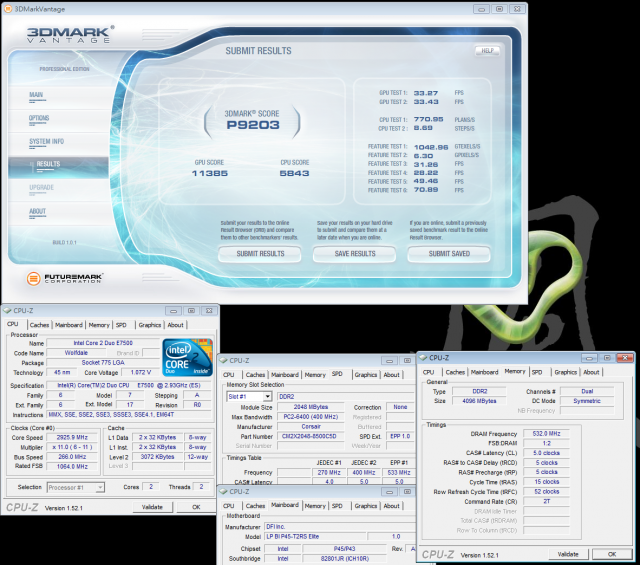640x565 pixels.
Task: Open Graphics tab in CPU-Z SPD window
Action: 366,375
